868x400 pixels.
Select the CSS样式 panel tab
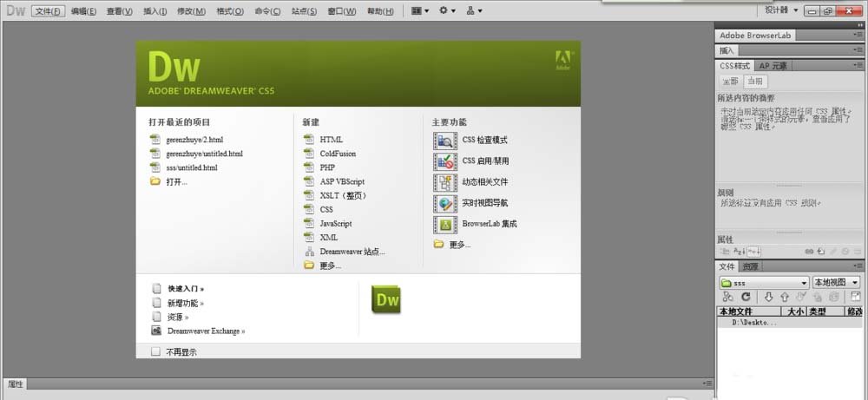coord(734,65)
